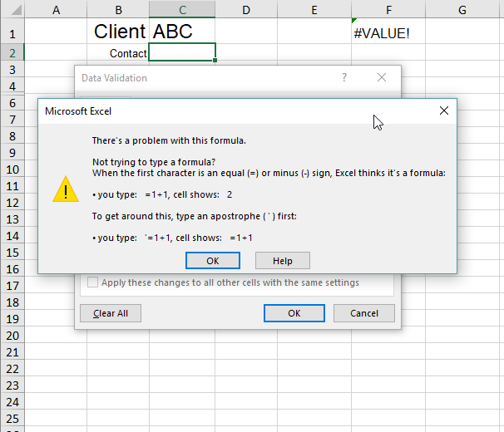This screenshot has width=504, height=432.
Task: Click the Data Validation help question mark
Action: 344,77
